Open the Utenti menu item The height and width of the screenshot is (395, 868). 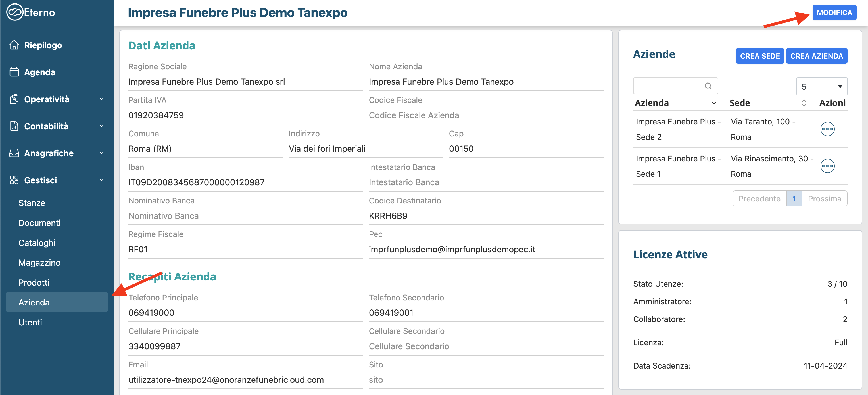pos(30,322)
